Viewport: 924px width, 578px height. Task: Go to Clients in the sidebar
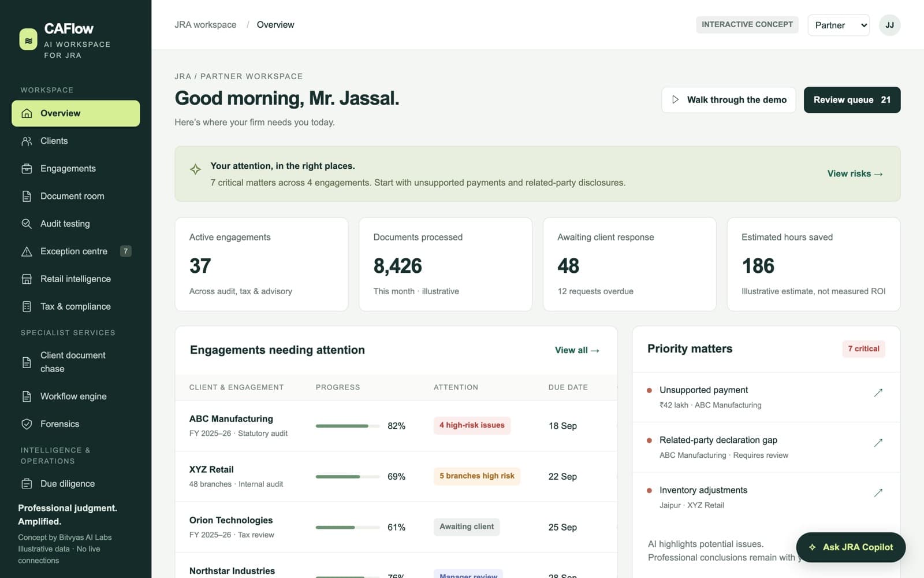pos(76,141)
